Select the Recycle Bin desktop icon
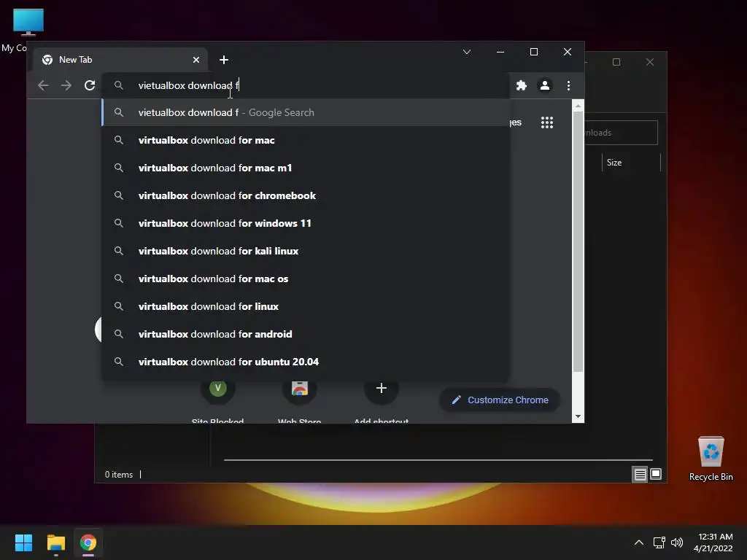This screenshot has width=747, height=560. click(x=711, y=459)
